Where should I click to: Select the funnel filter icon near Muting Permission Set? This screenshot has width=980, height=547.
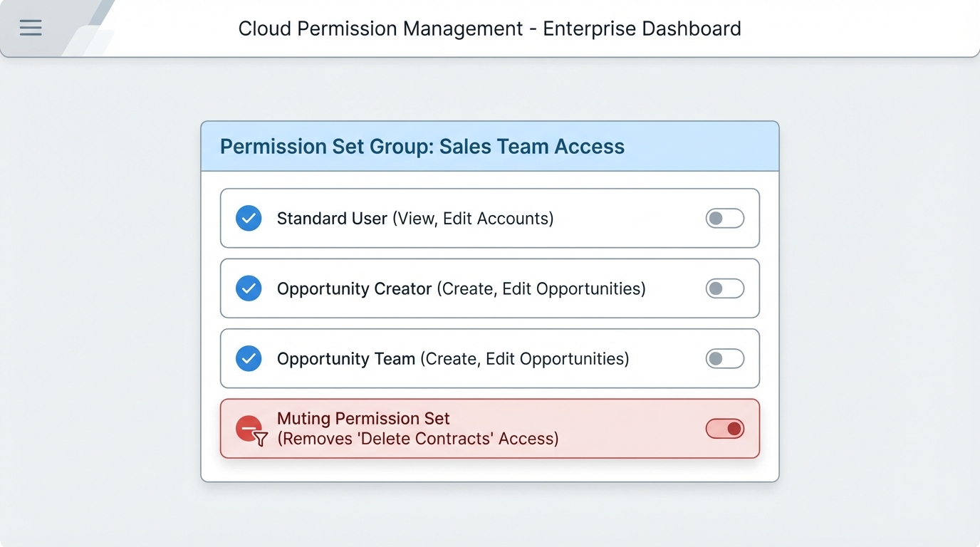(x=261, y=437)
